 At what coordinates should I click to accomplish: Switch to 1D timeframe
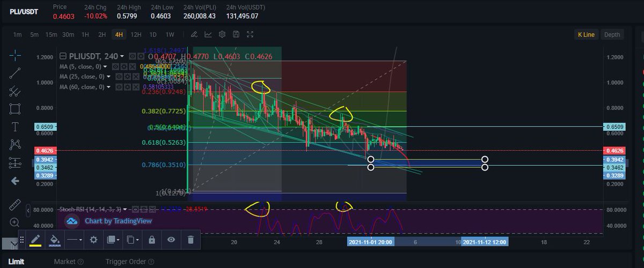tap(152, 35)
